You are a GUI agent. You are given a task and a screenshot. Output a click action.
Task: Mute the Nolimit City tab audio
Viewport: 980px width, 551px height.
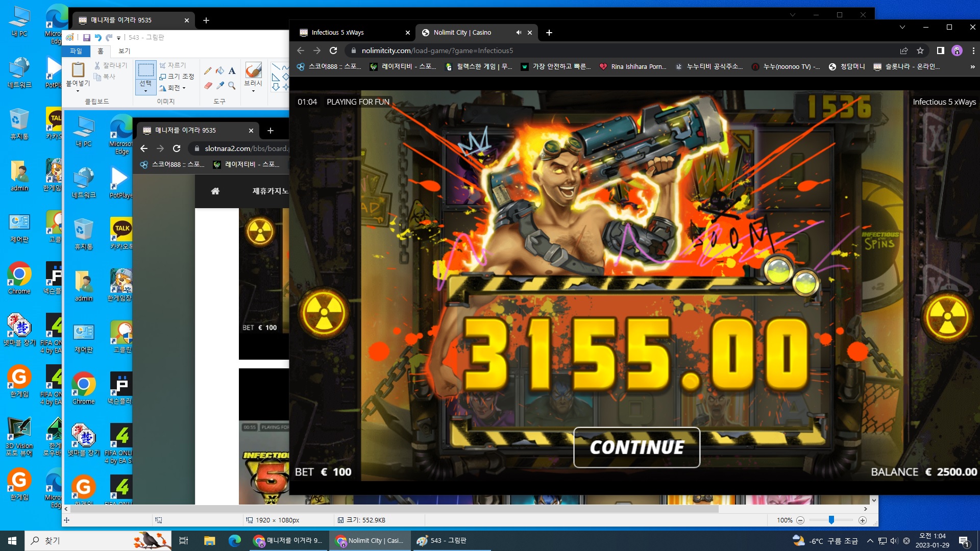click(x=519, y=32)
